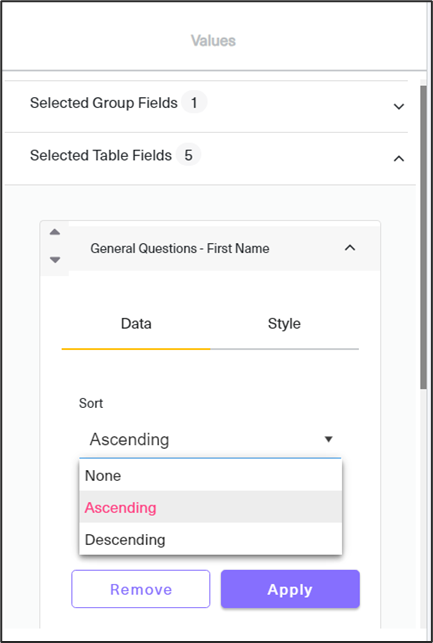The height and width of the screenshot is (643, 433).
Task: Click the Apply button
Action: pos(290,589)
